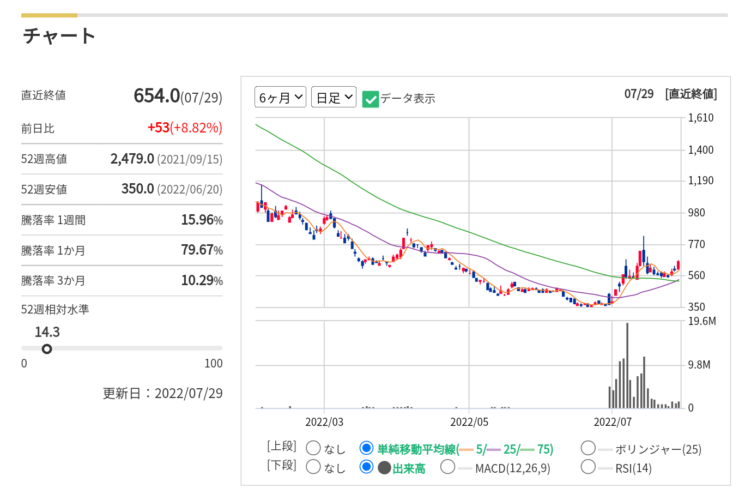Click the 前日比 value +53(+8.82%)

click(185, 128)
